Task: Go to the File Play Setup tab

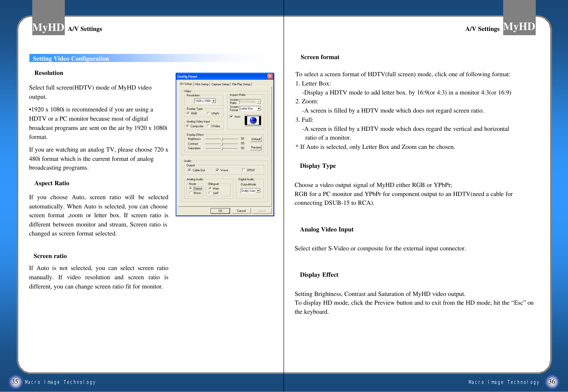Action: click(241, 84)
